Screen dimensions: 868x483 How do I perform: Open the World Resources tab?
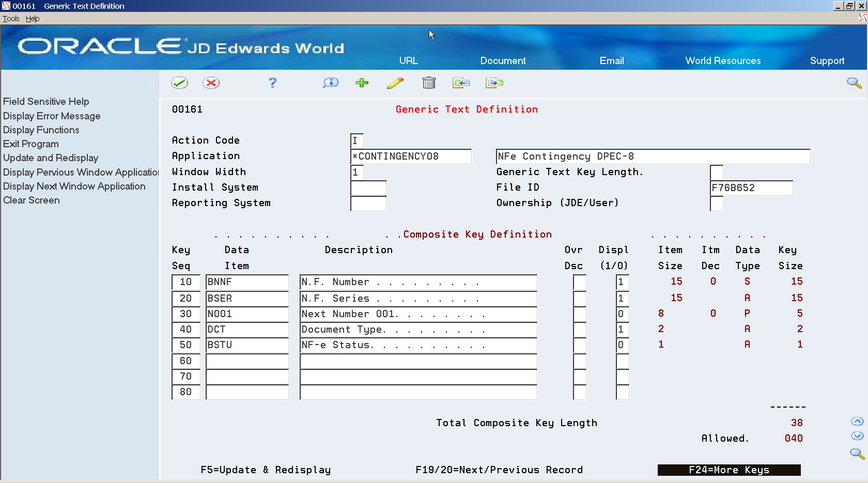click(x=723, y=60)
